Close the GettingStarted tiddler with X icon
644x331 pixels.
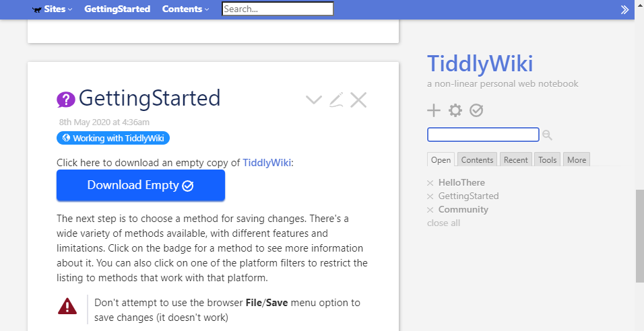[x=358, y=100]
